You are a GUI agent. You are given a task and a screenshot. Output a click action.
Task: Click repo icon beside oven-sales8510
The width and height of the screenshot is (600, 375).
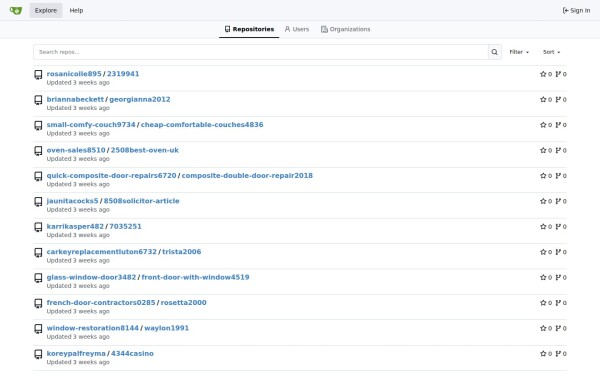pos(38,151)
